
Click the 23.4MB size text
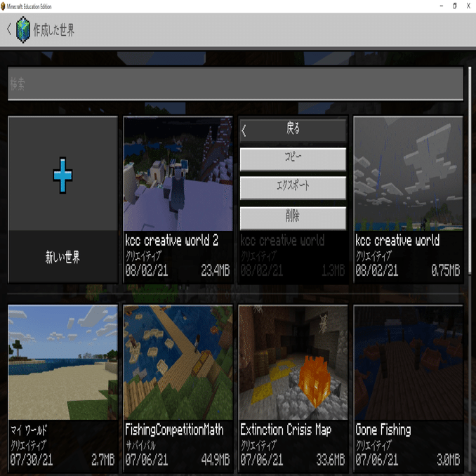pos(216,270)
